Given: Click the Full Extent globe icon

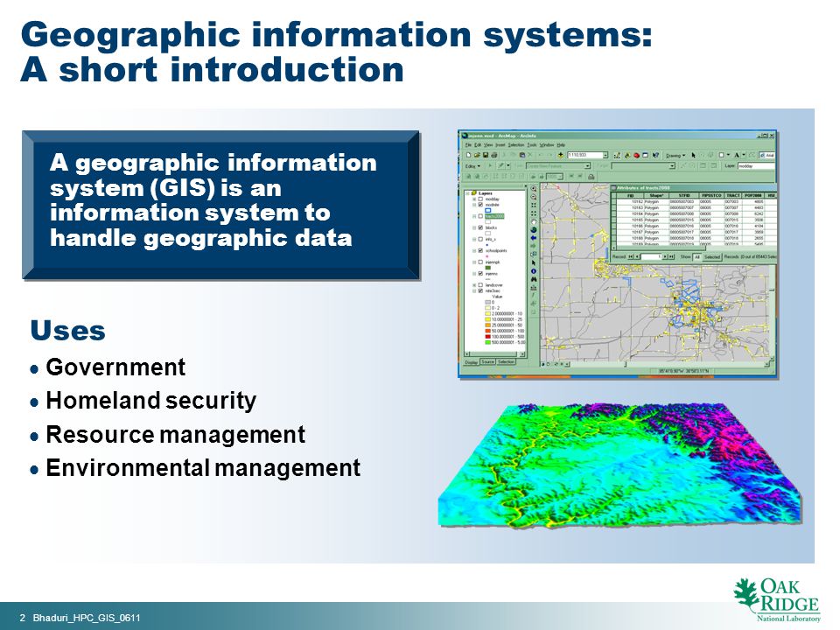Looking at the screenshot, I should pos(534,230).
